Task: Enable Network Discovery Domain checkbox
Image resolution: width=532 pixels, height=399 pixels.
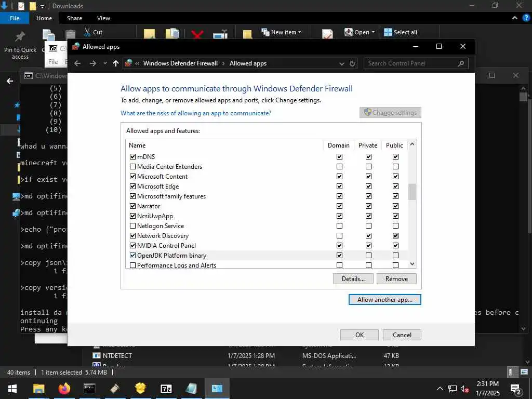Action: pos(339,235)
